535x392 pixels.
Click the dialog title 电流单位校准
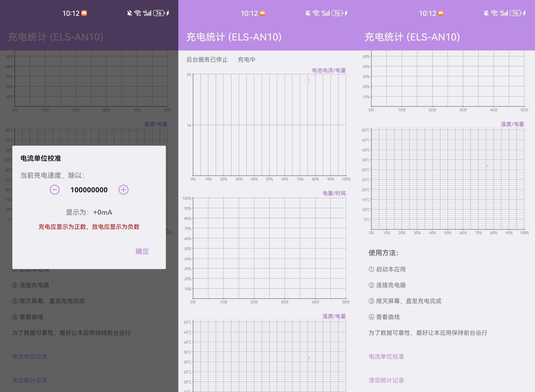(41, 158)
